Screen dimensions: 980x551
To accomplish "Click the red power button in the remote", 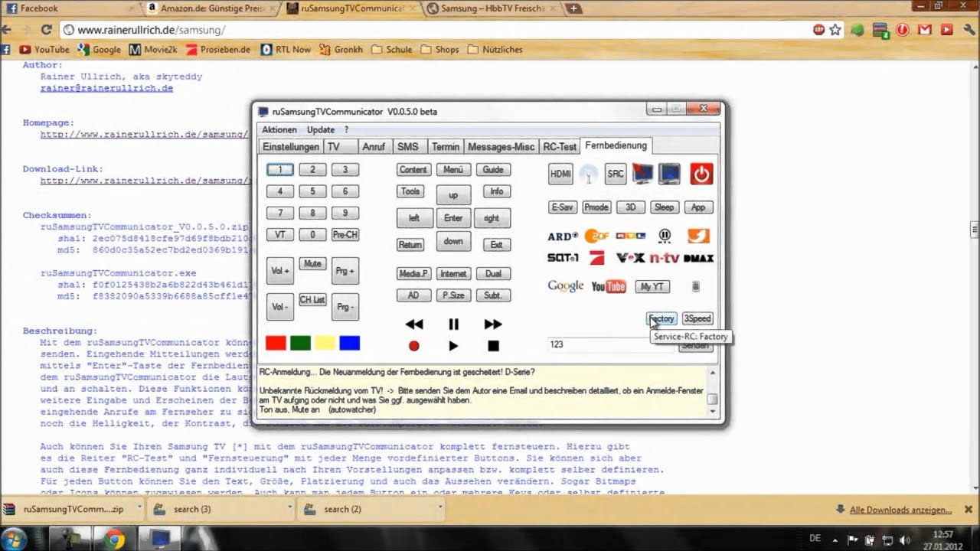I will (701, 174).
